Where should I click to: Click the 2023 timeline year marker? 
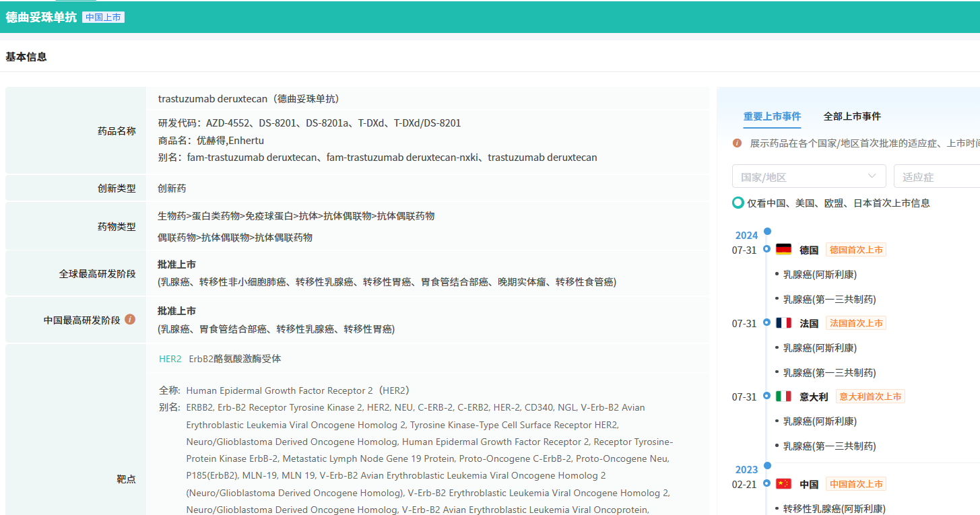(746, 469)
